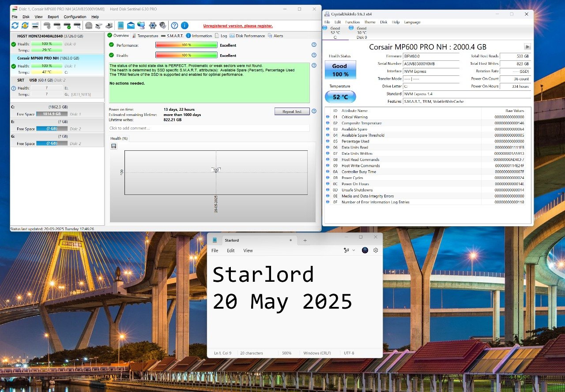The width and height of the screenshot is (565, 392).
Task: Open the File menu in Notepad
Action: 215,250
